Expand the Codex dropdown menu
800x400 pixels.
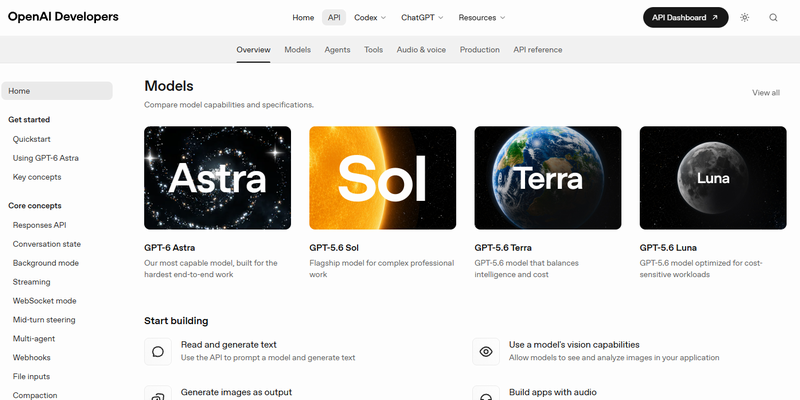[370, 17]
